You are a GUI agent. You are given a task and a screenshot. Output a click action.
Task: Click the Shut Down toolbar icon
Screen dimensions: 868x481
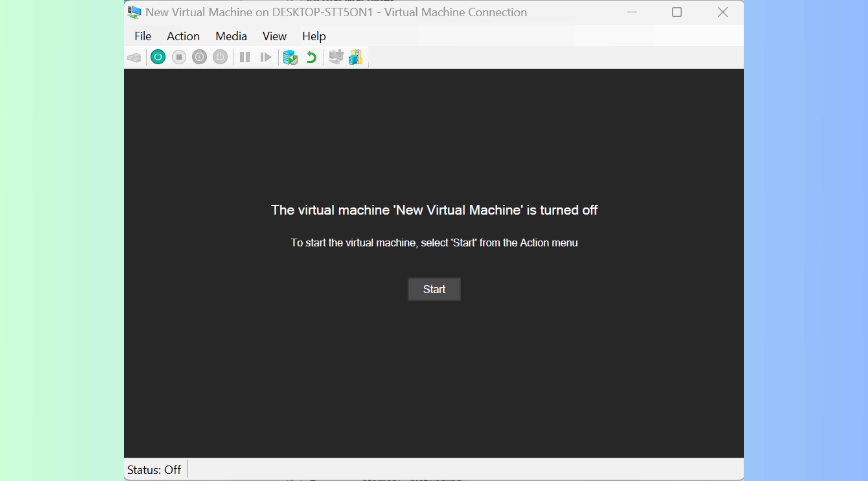(200, 57)
